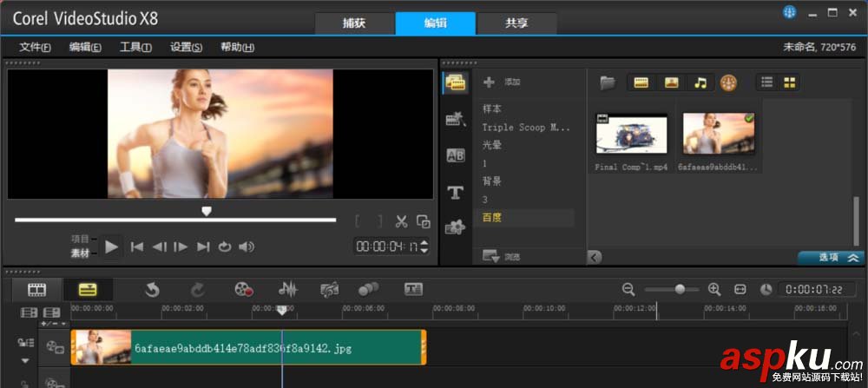Step to previous frame
This screenshot has width=868, height=388.
[159, 247]
